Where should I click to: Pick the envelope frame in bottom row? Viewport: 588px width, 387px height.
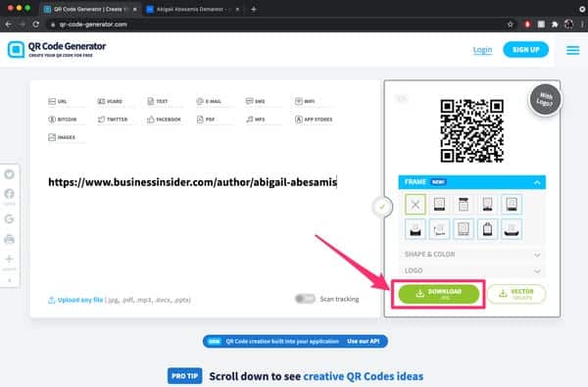pyautogui.click(x=416, y=229)
